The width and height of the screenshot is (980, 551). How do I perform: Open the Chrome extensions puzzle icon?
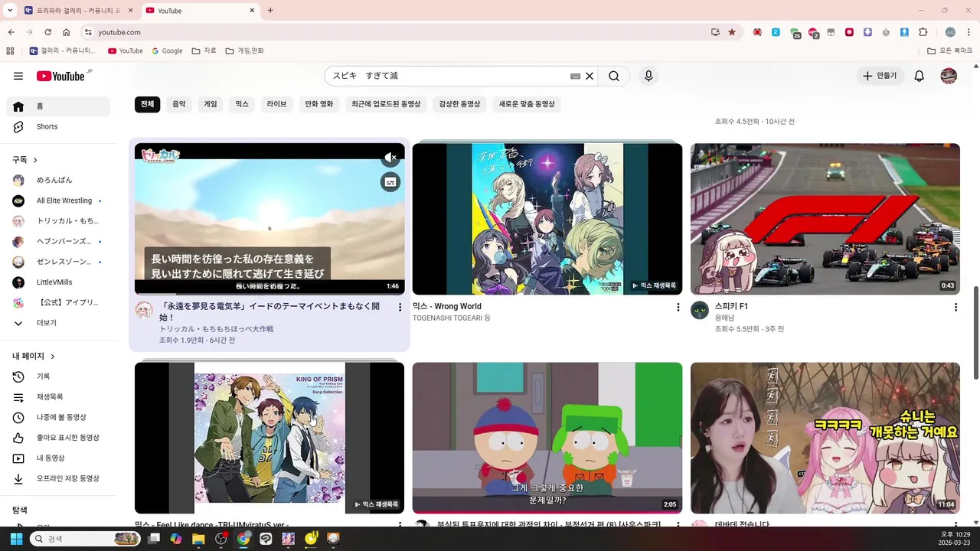tap(923, 32)
